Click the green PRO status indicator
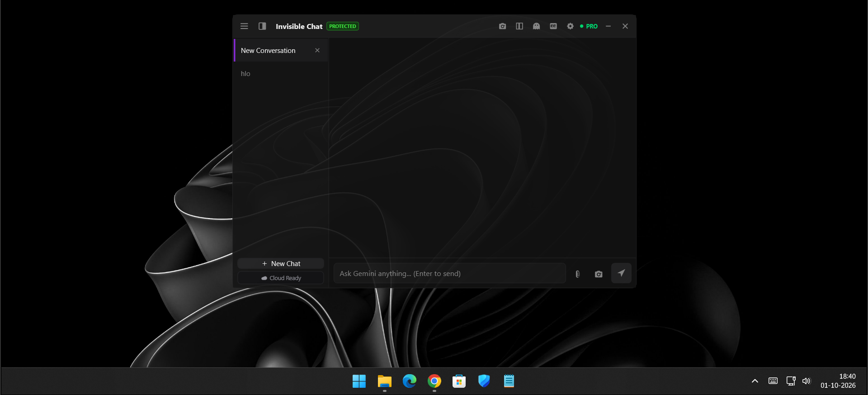 (x=589, y=26)
